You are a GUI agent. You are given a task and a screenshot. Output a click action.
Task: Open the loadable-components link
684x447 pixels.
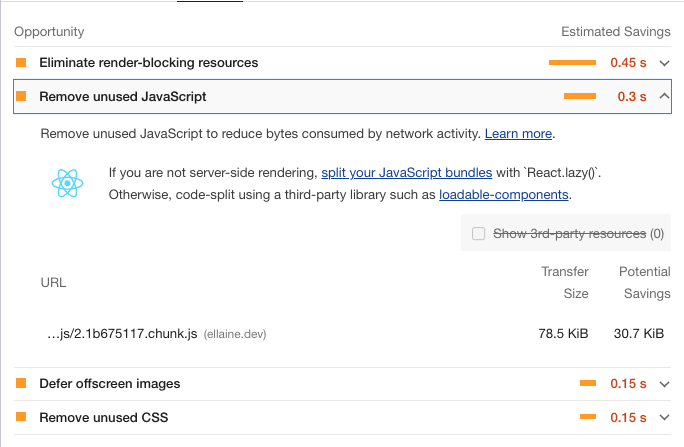[x=503, y=194]
